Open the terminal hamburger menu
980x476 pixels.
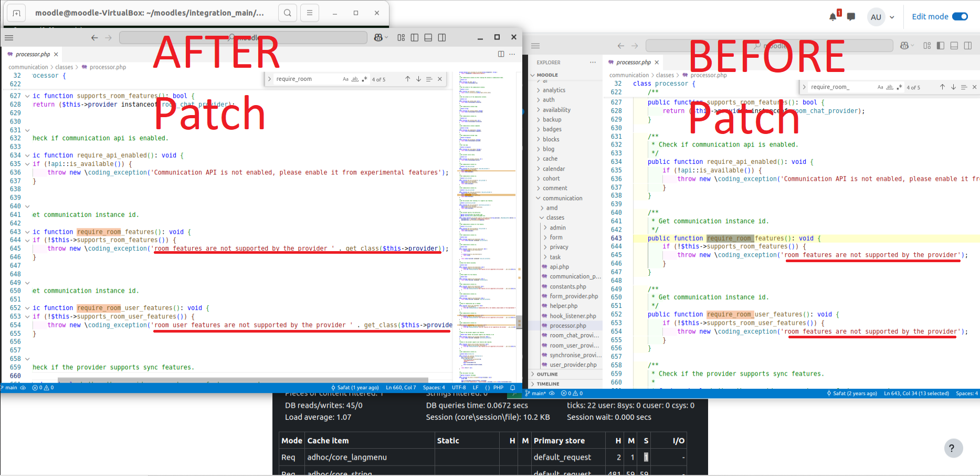pos(310,13)
